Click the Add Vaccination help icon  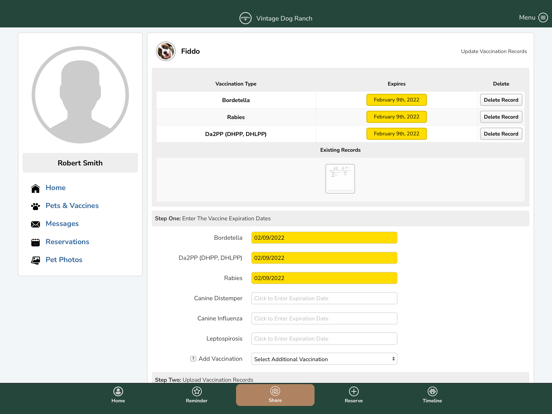tap(193, 359)
